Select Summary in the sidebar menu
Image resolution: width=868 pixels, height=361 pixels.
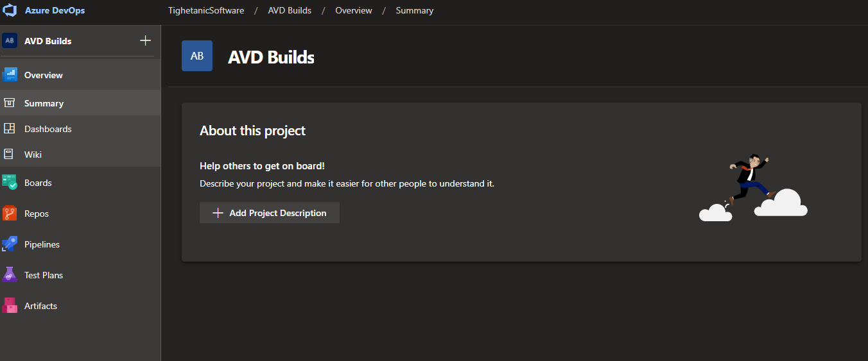coord(44,103)
